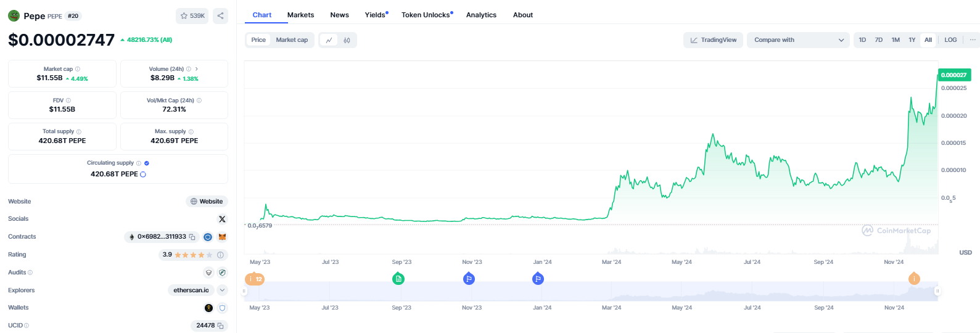Open the etherscan.io explorer link

pyautogui.click(x=191, y=290)
